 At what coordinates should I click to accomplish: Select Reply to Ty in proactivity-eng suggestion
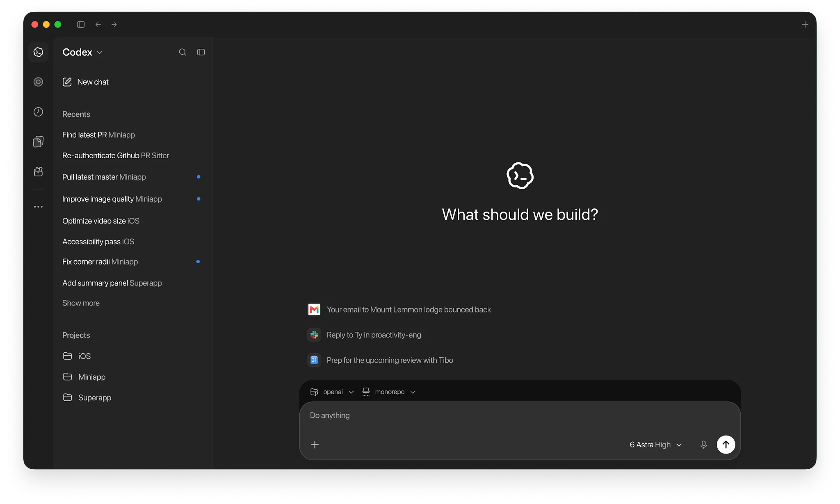tap(364, 335)
